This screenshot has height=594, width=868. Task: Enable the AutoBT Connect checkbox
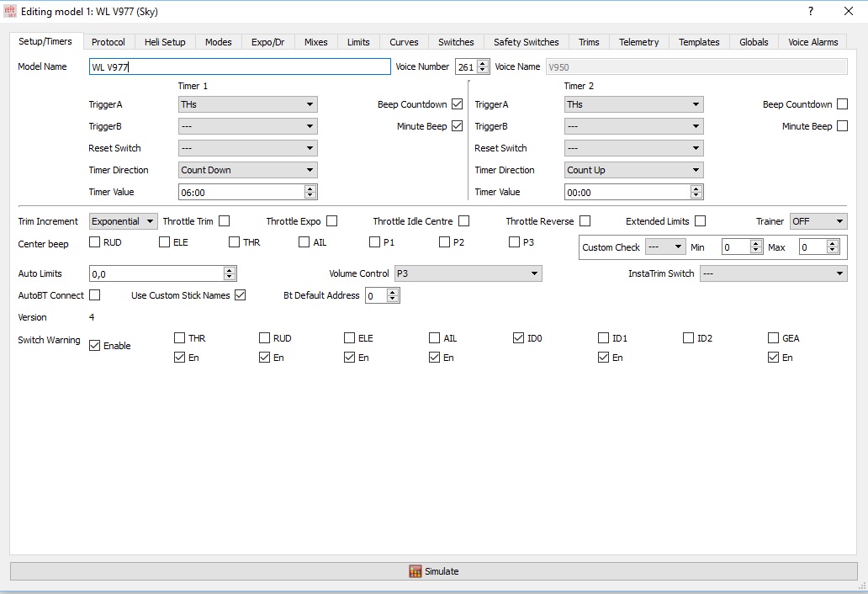click(95, 295)
